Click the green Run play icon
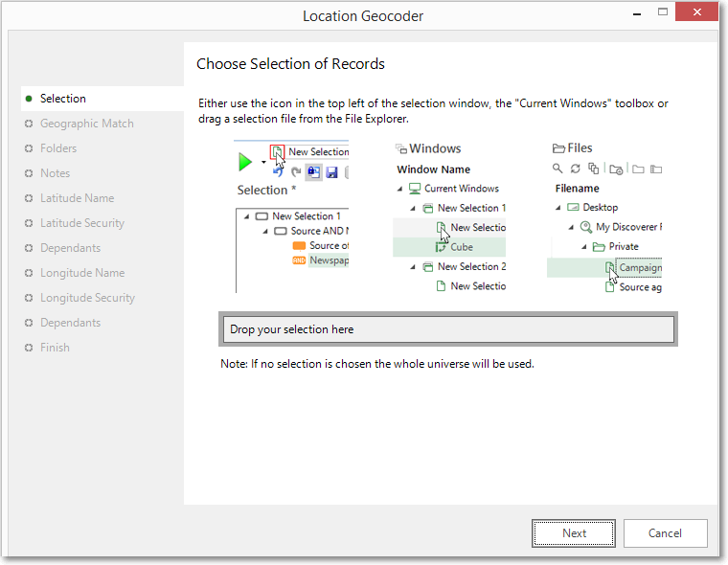728x565 pixels. [x=244, y=162]
